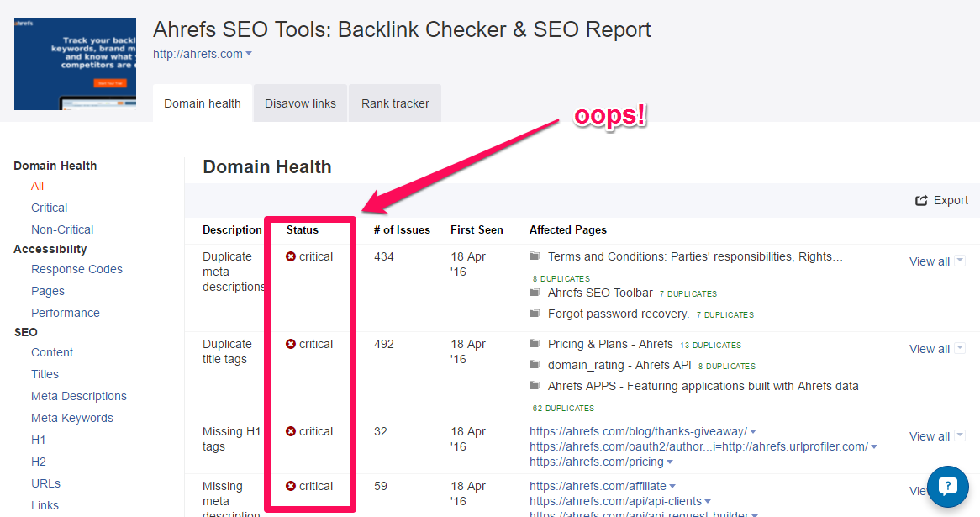Open dropdown arrow next to ahrefs.com/affiliate URL
This screenshot has height=517, width=980.
tap(672, 487)
